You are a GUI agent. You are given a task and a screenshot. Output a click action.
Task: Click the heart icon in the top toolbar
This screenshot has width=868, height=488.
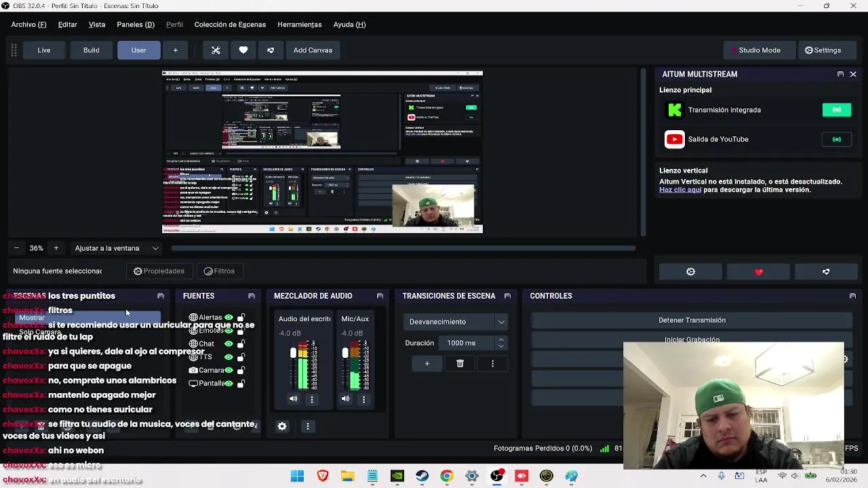(243, 50)
